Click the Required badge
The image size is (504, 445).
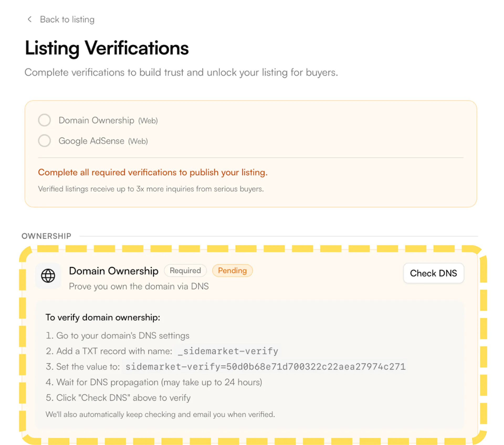click(x=185, y=270)
